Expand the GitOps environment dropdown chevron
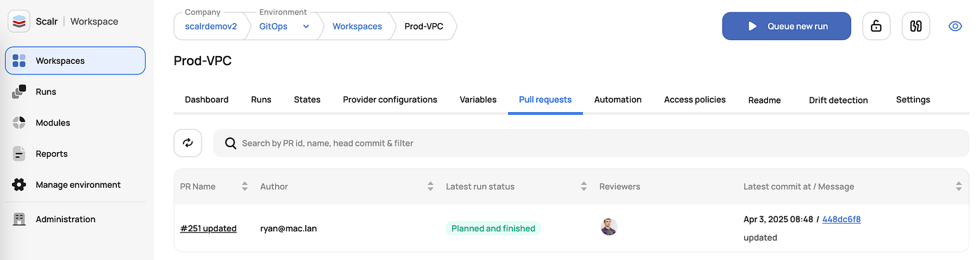The image size is (980, 260). (306, 27)
